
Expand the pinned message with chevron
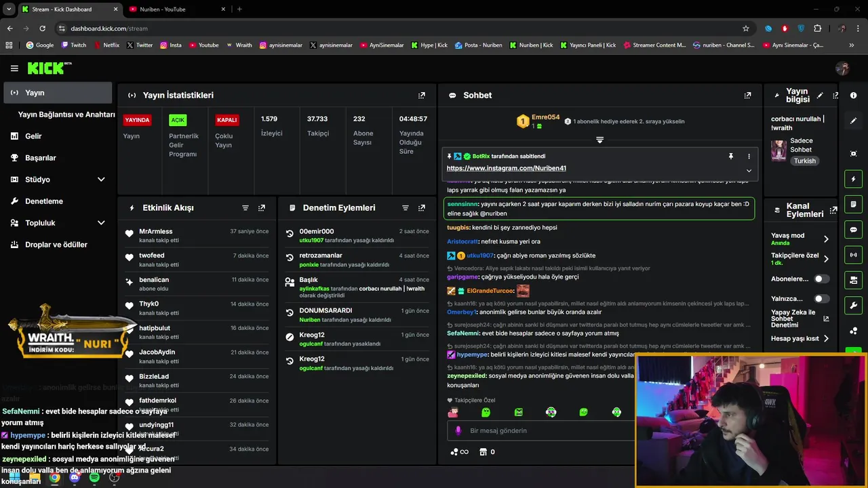click(749, 171)
